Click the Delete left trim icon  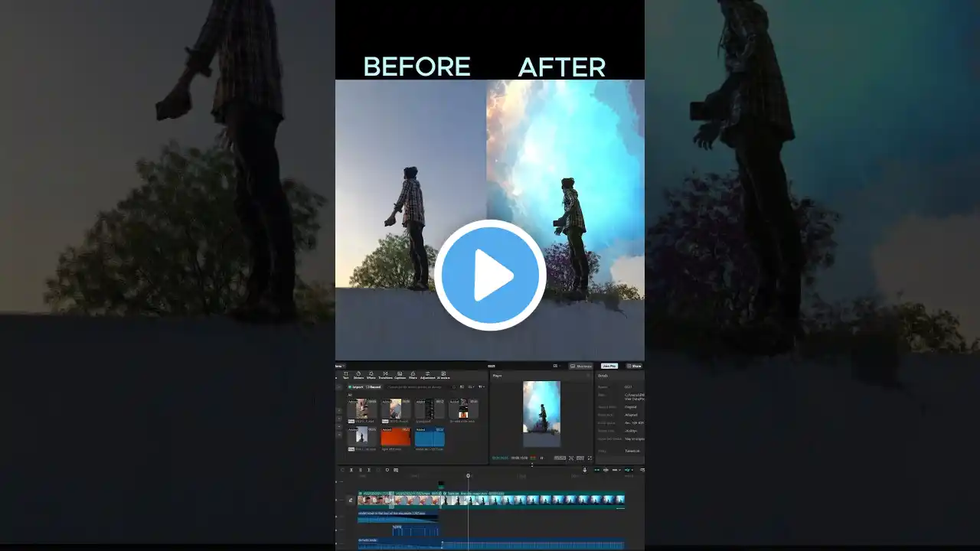pyautogui.click(x=360, y=470)
